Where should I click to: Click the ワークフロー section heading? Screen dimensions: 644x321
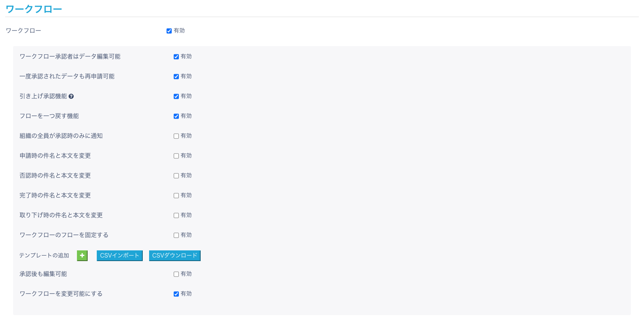pos(34,9)
